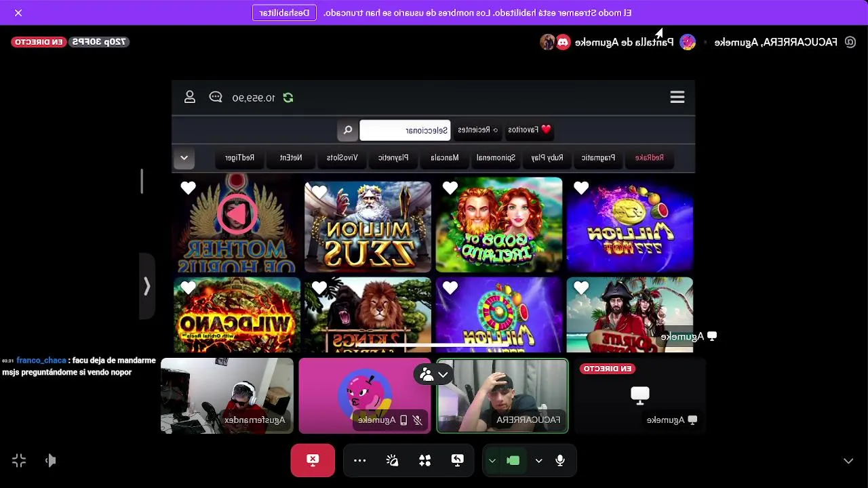Favorite Mother of Horus with its heart

click(189, 188)
